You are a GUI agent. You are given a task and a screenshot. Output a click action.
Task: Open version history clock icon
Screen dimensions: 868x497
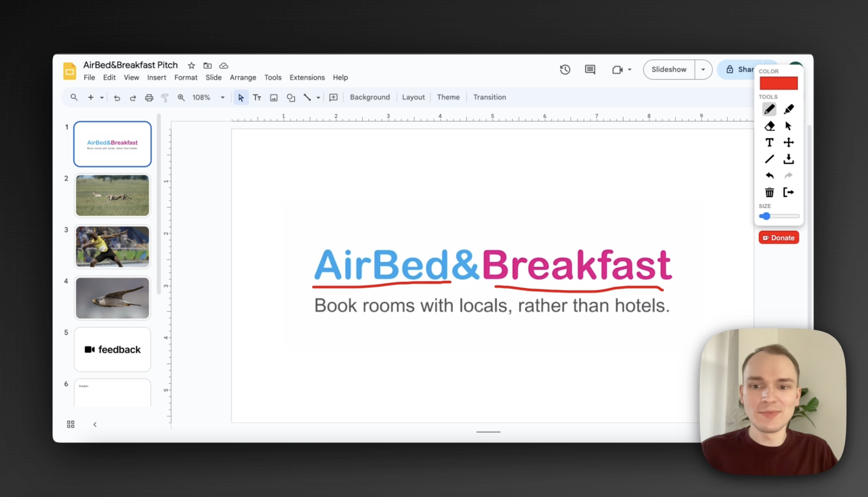click(565, 69)
